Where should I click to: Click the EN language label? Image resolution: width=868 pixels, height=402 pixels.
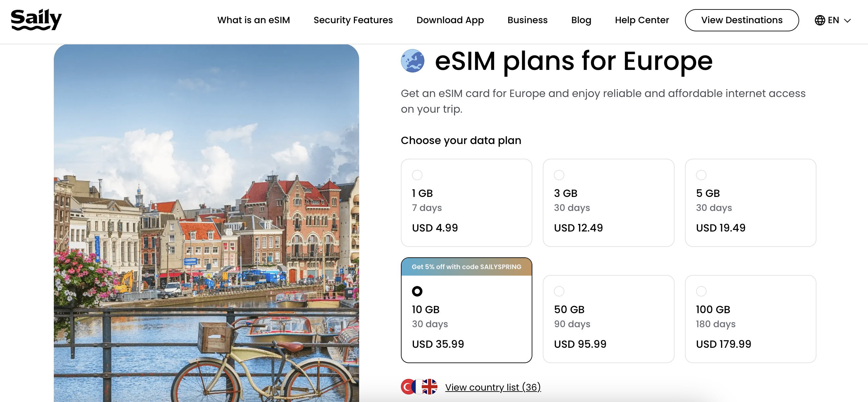[x=833, y=20]
